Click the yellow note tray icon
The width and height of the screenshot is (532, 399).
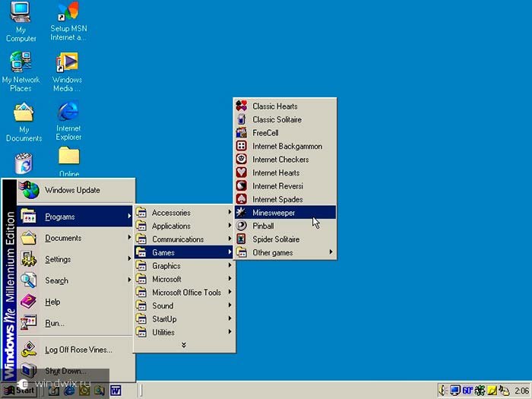[x=492, y=391]
